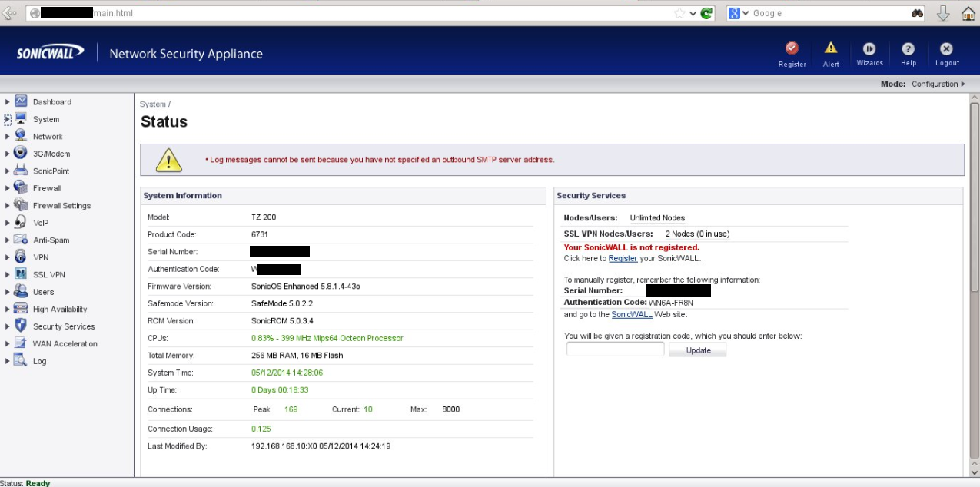Open the Help icon
Viewport: 980px width, 487px height.
click(908, 48)
